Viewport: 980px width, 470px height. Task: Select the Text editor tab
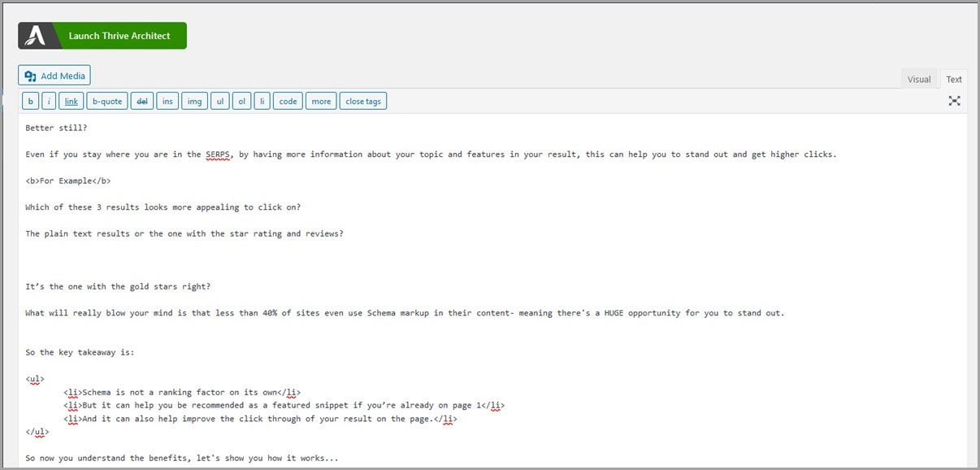[x=953, y=79]
